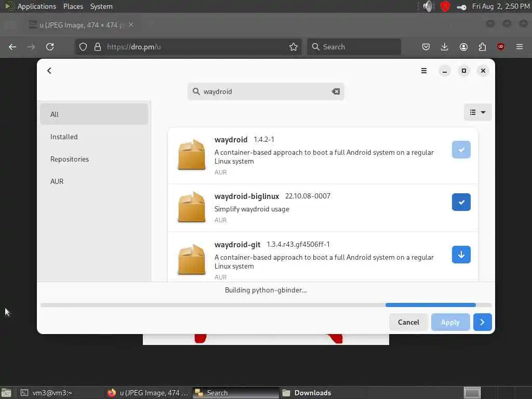Image resolution: width=532 pixels, height=399 pixels.
Task: Click the waydroid-git package box icon
Action: click(192, 260)
